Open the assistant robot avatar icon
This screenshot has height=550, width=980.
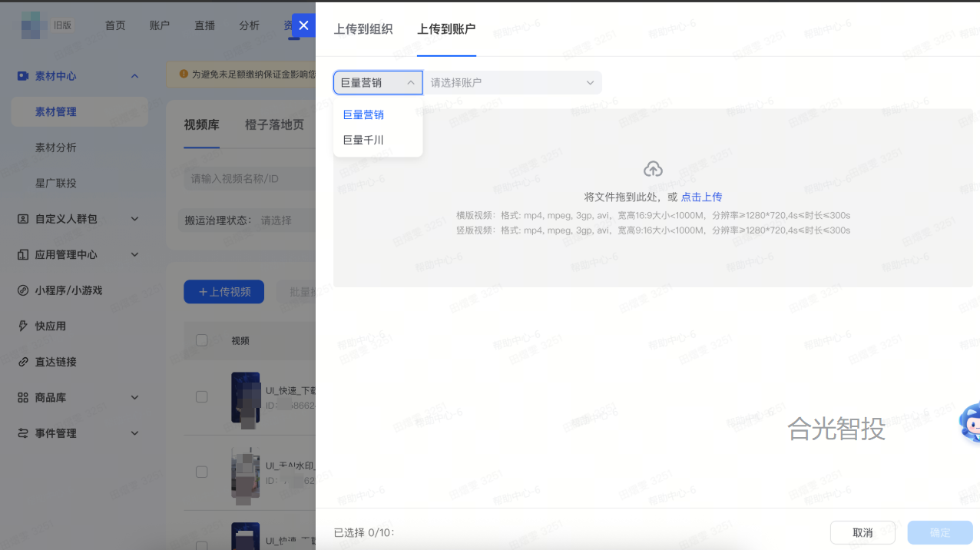(x=968, y=423)
